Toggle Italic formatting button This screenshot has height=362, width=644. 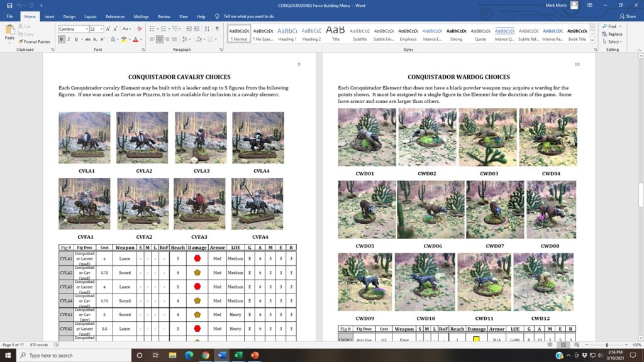(69, 40)
